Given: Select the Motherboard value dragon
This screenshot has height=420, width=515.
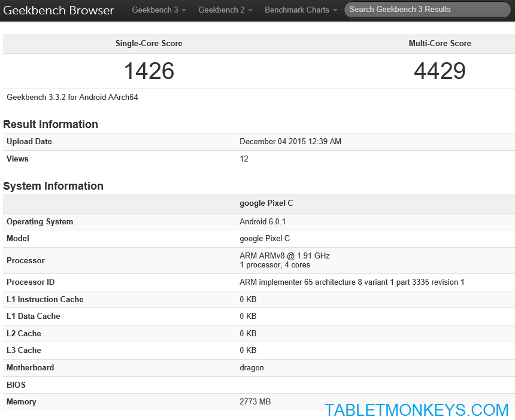Looking at the screenshot, I should point(252,367).
